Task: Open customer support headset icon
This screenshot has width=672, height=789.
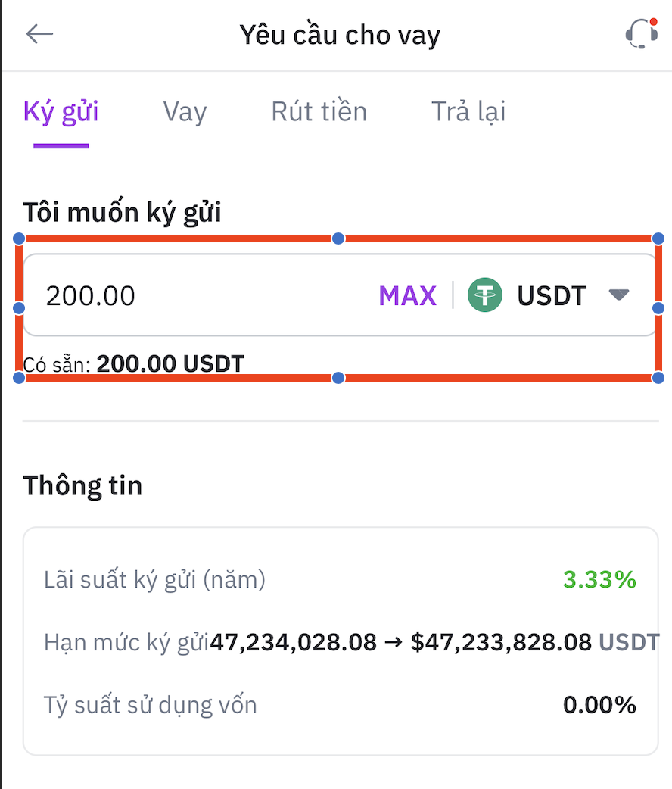Action: (x=641, y=34)
